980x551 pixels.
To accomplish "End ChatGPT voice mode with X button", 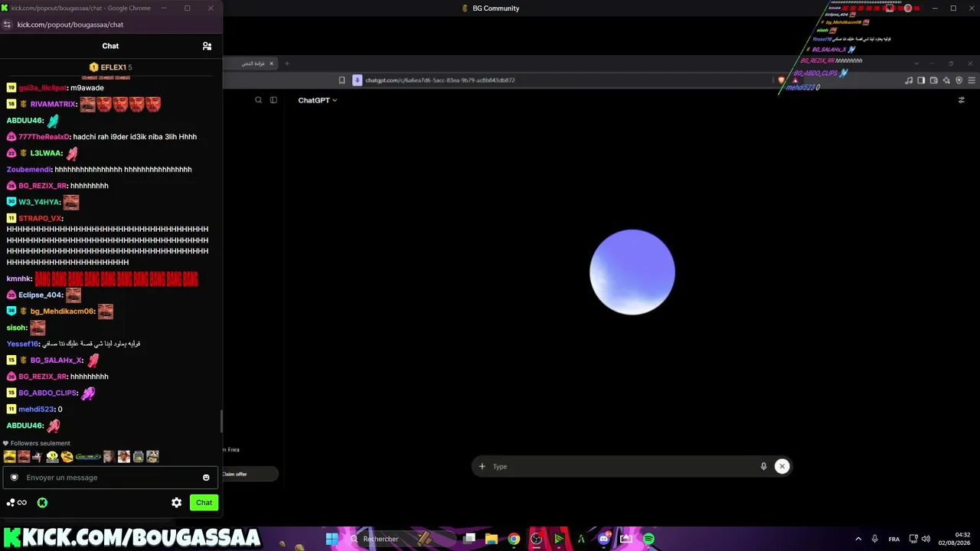I will coord(782,466).
